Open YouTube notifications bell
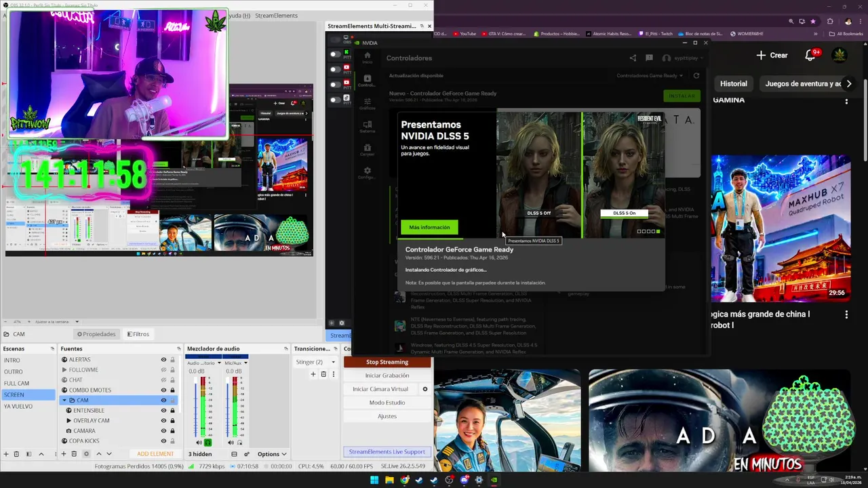 [x=810, y=56]
